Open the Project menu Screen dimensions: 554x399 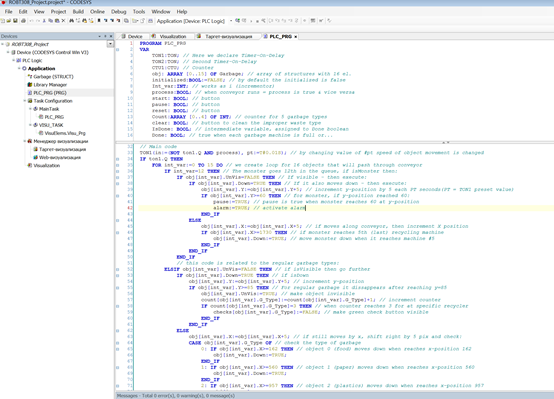(58, 12)
